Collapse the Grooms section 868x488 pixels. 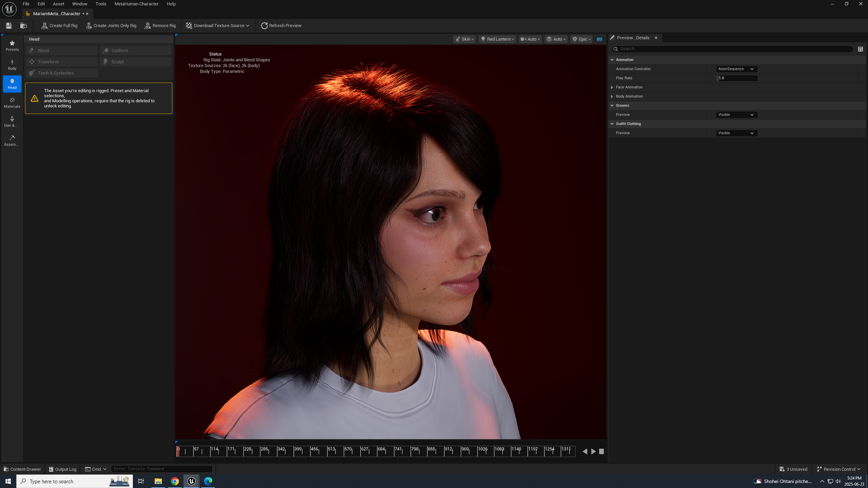(612, 106)
